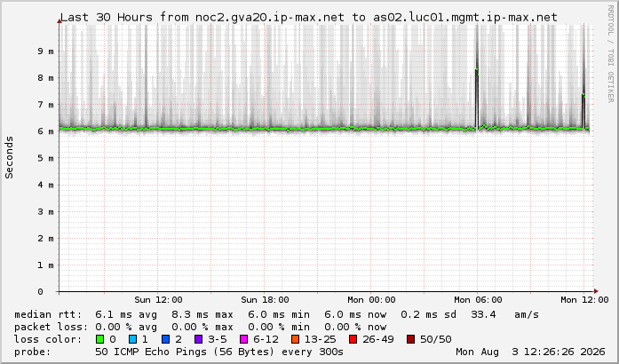Click the '0.00 % avg' packet loss value
Viewport: 619px width, 364px height.
[x=126, y=327]
